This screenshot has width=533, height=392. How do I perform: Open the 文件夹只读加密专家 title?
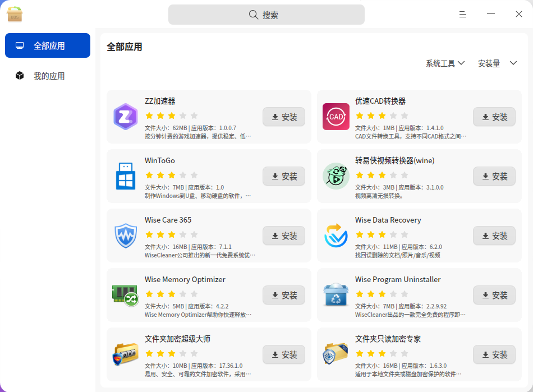coord(388,339)
